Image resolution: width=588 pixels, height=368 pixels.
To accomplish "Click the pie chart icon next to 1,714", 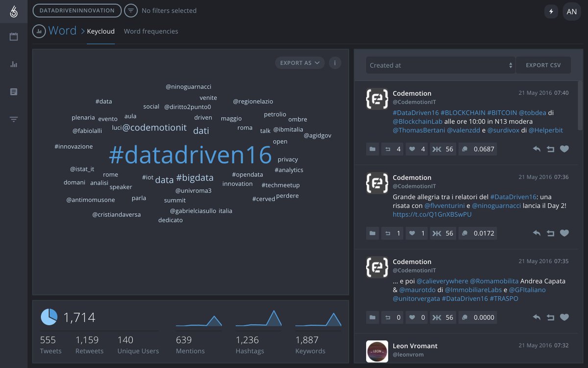I will tap(49, 317).
